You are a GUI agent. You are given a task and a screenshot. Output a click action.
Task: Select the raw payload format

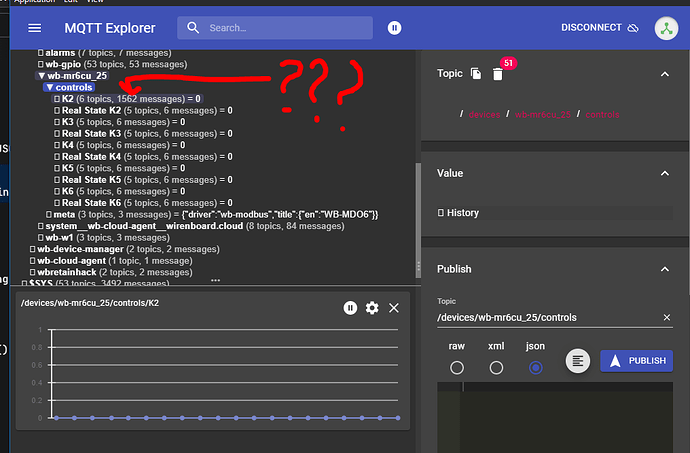pos(457,367)
